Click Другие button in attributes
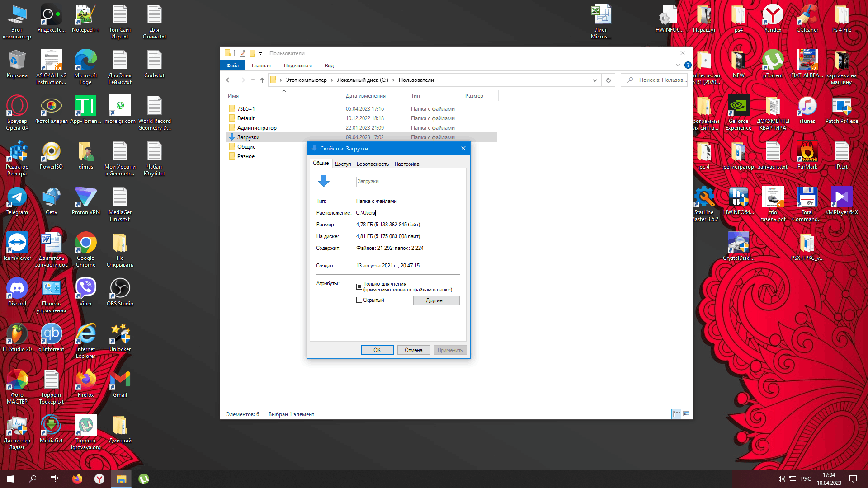Image resolution: width=868 pixels, height=488 pixels. (436, 300)
